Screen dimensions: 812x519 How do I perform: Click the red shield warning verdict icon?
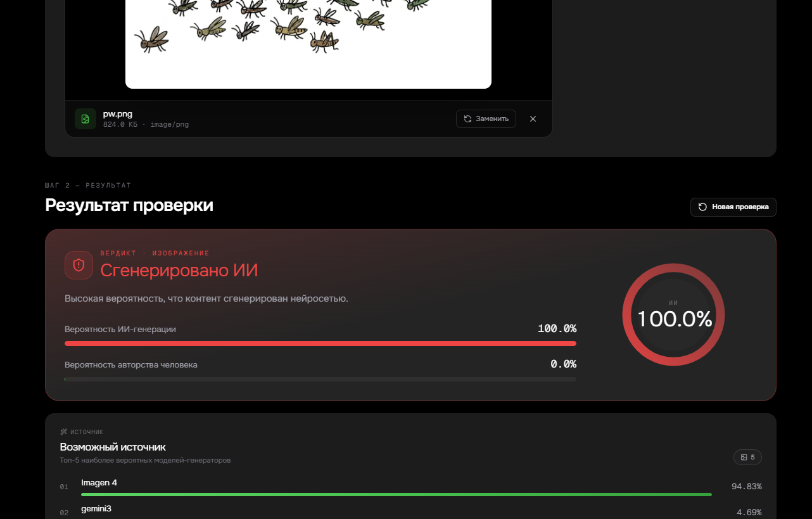coord(79,265)
